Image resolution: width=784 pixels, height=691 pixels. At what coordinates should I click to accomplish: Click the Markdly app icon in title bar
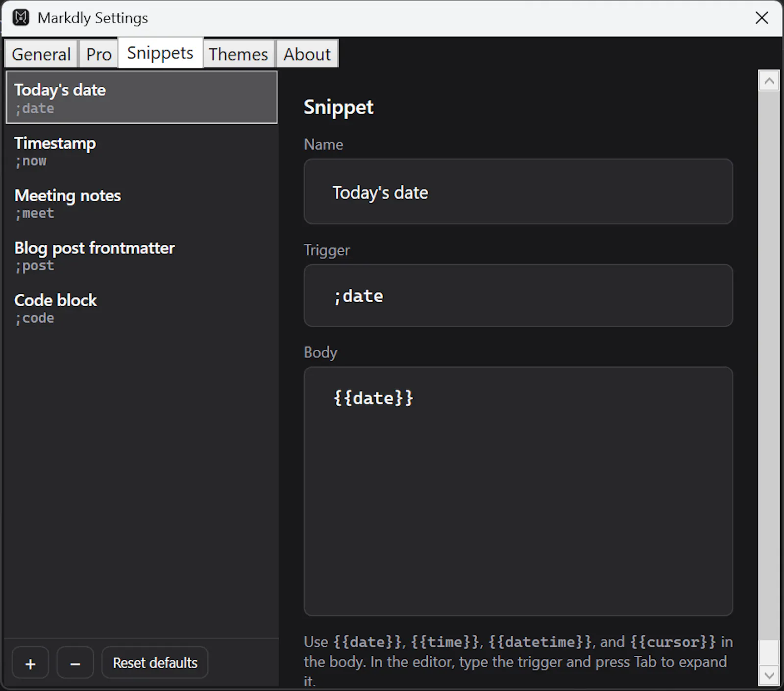point(21,18)
